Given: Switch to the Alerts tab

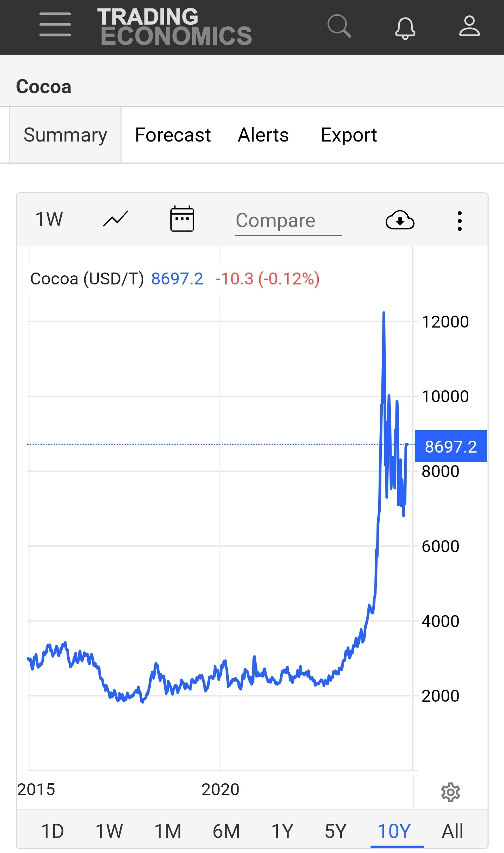Looking at the screenshot, I should tap(263, 135).
